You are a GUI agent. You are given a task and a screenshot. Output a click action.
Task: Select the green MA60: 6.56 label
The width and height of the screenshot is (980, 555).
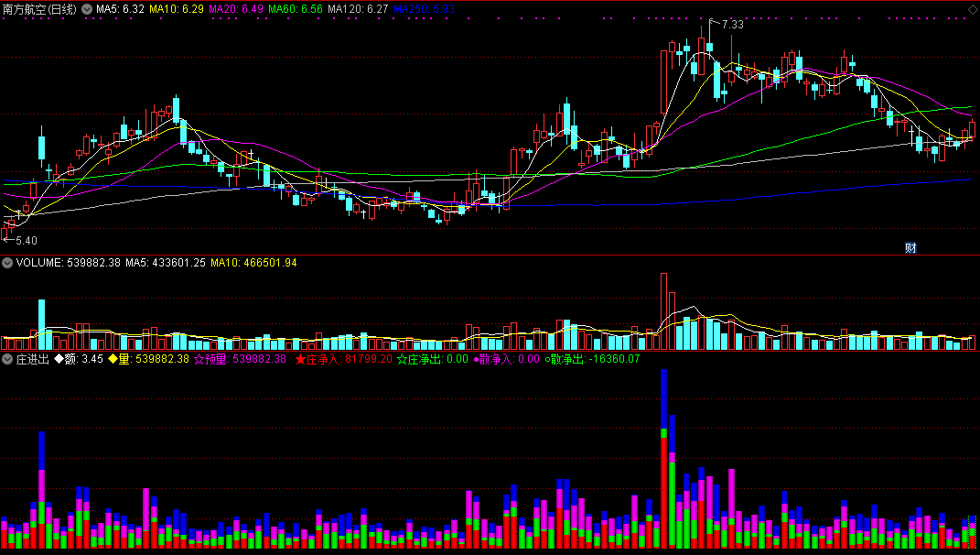(295, 9)
